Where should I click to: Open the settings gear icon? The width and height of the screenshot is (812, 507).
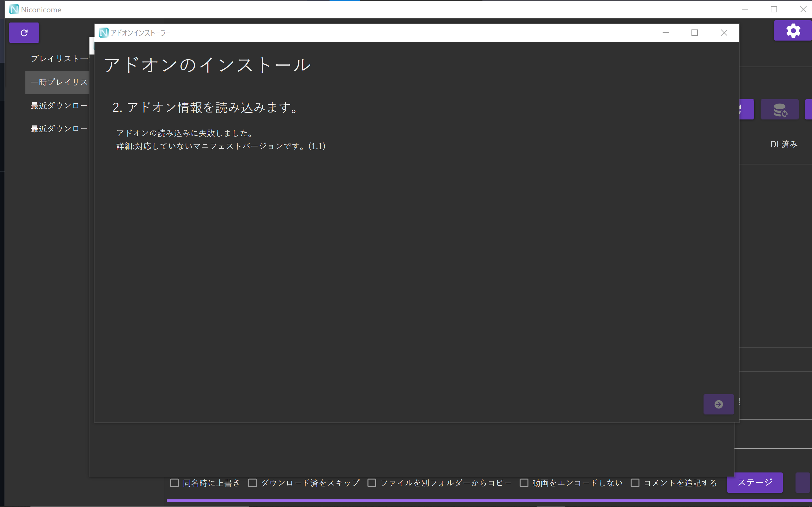click(x=793, y=30)
